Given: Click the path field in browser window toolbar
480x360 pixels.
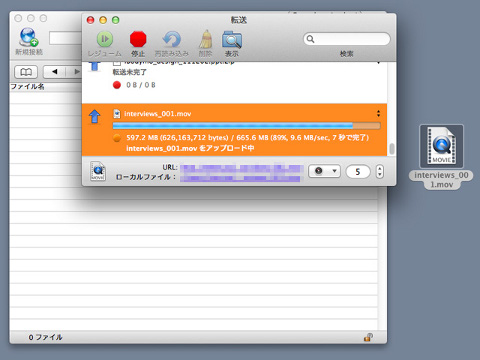Looking at the screenshot, I should pos(65,38).
